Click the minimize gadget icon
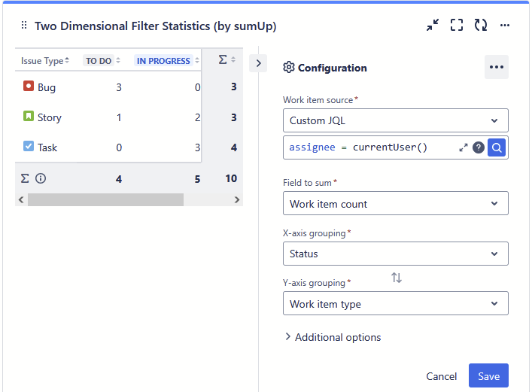Image resolution: width=532 pixels, height=392 pixels. tap(432, 26)
